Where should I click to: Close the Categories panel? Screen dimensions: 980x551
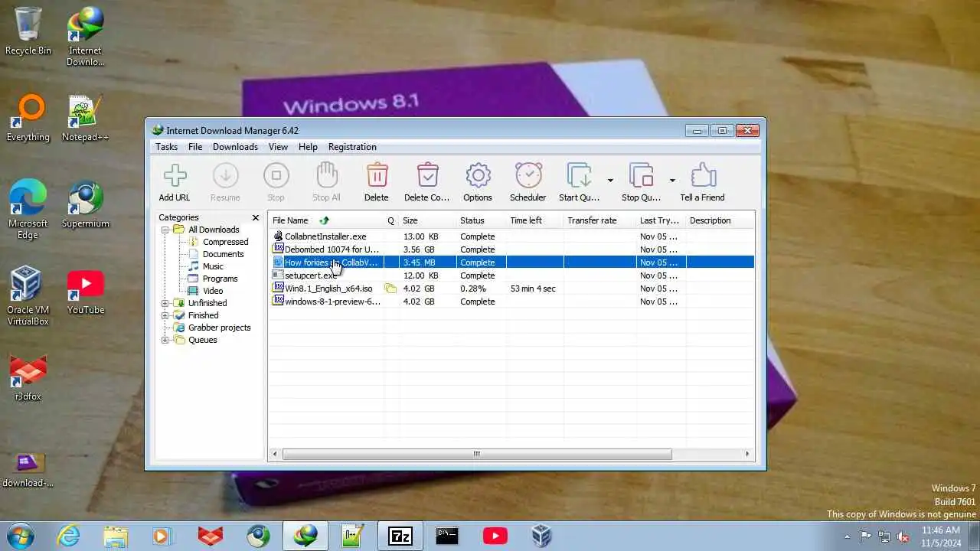256,218
